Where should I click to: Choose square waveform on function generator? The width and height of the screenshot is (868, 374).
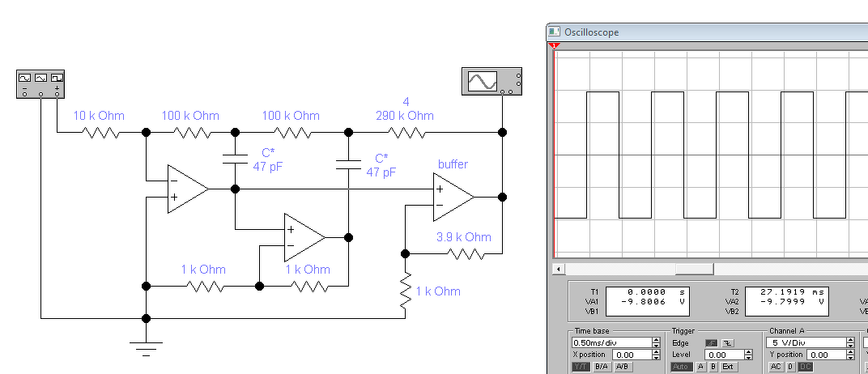57,78
